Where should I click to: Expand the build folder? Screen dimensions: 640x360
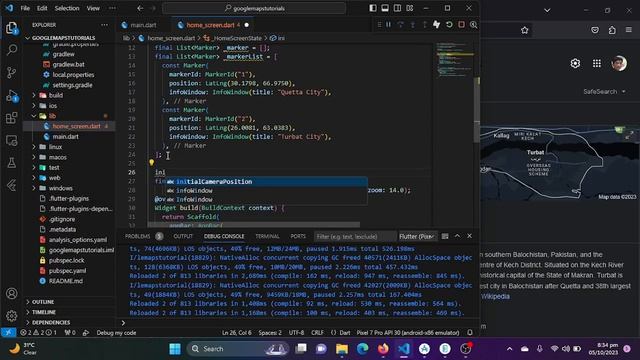[x=56, y=95]
